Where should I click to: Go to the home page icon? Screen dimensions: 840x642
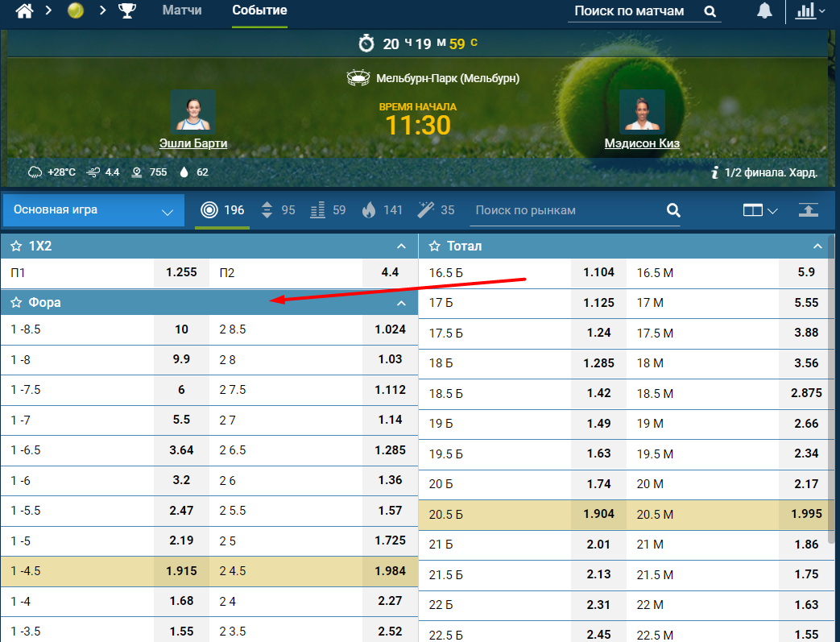[x=24, y=10]
